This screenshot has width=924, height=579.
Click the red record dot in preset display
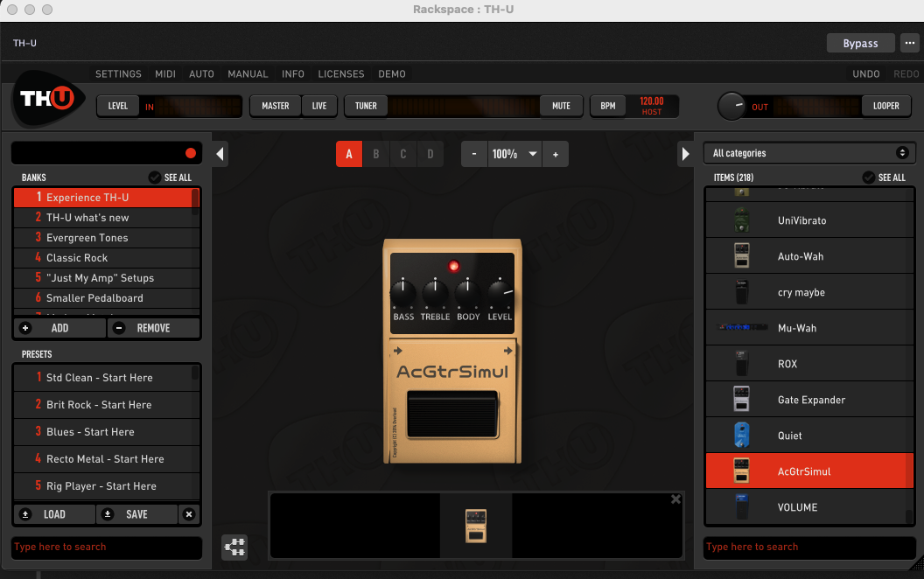[191, 153]
